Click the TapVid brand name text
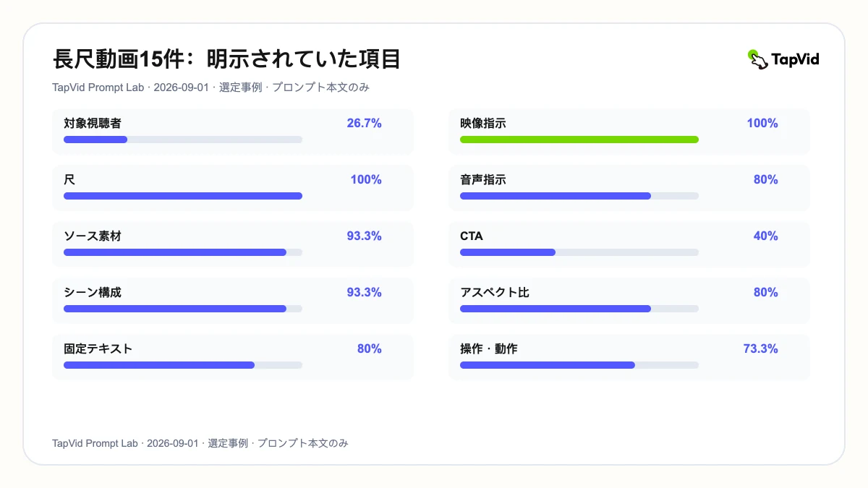The image size is (868, 488). 795,59
